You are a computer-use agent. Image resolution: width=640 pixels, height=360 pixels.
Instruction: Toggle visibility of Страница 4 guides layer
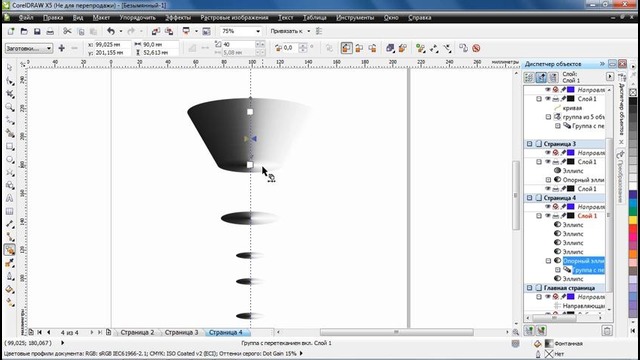point(548,207)
